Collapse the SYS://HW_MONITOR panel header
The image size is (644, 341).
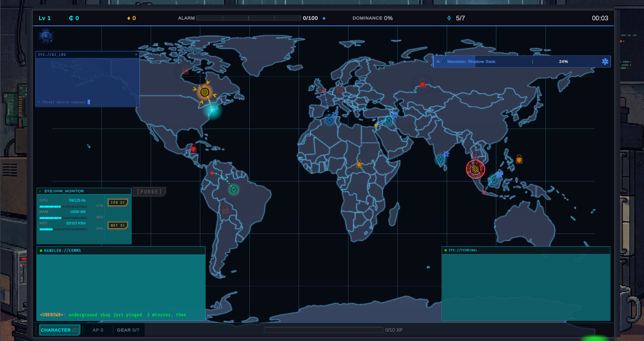(84, 191)
